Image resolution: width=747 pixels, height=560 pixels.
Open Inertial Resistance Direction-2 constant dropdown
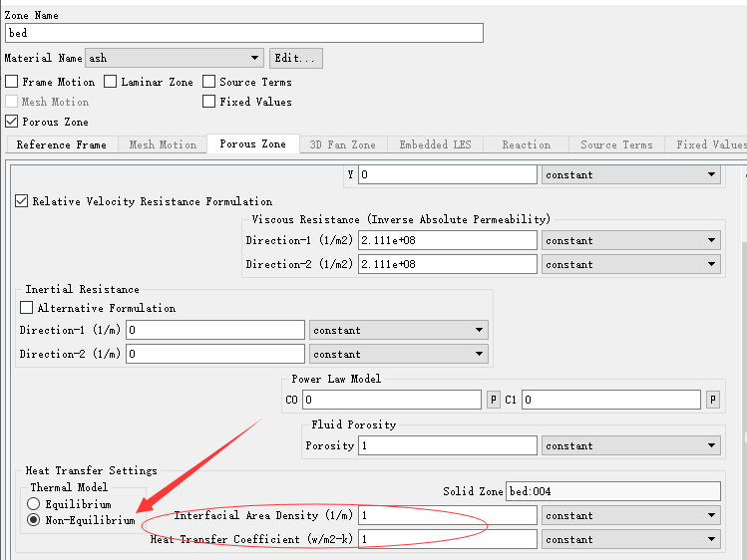pos(398,354)
